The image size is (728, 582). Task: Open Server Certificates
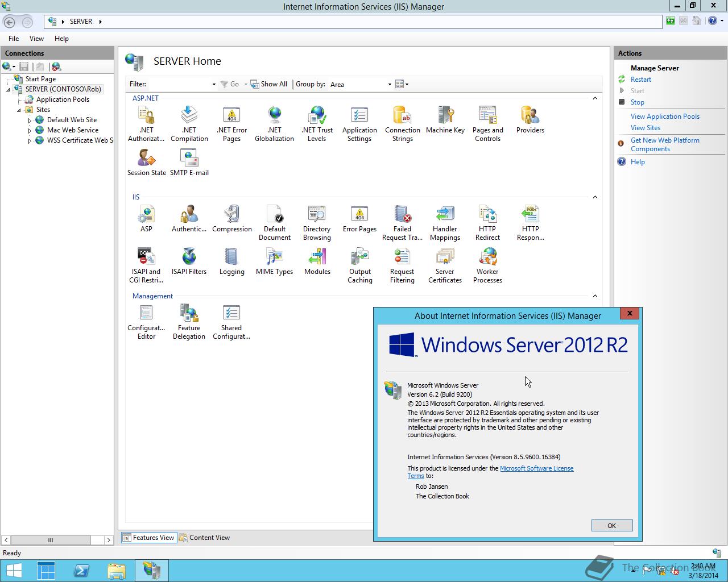click(445, 265)
